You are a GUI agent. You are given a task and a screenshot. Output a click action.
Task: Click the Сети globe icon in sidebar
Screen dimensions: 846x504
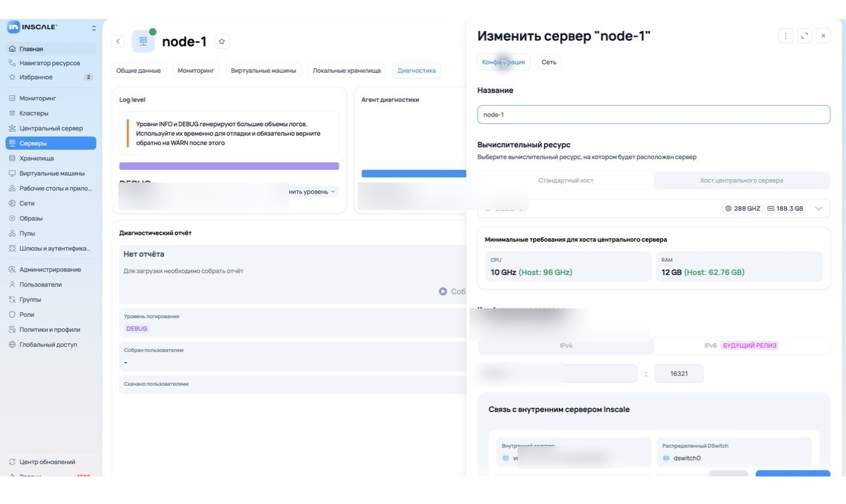coord(12,203)
